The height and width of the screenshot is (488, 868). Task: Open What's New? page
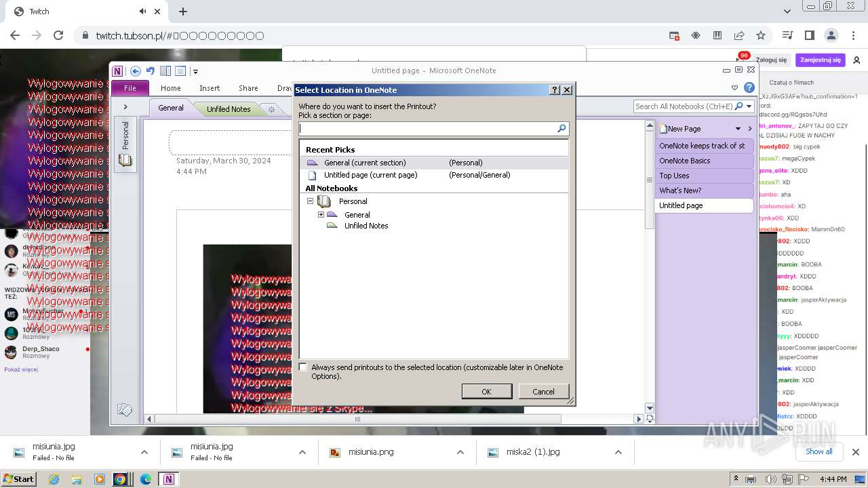[705, 190]
